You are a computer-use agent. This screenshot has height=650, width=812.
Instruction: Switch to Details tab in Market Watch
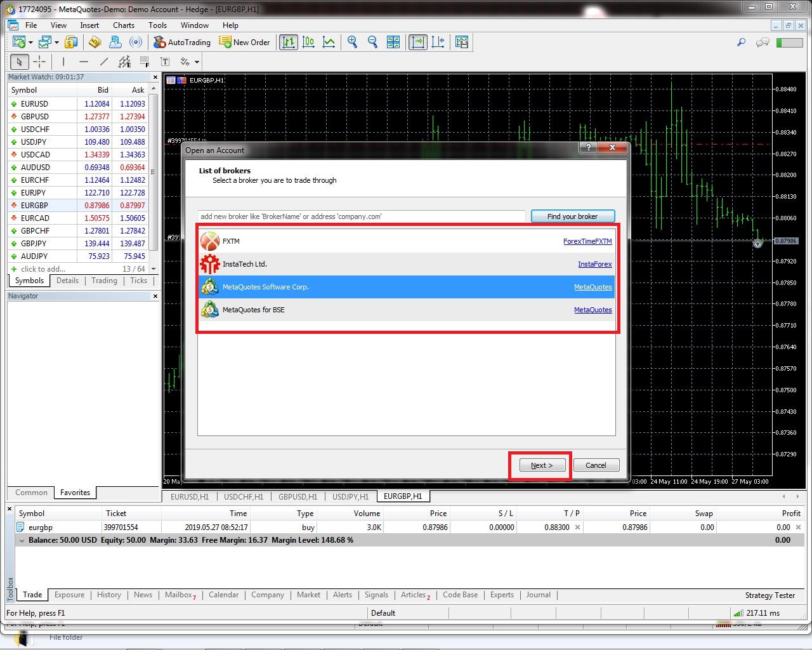tap(67, 281)
